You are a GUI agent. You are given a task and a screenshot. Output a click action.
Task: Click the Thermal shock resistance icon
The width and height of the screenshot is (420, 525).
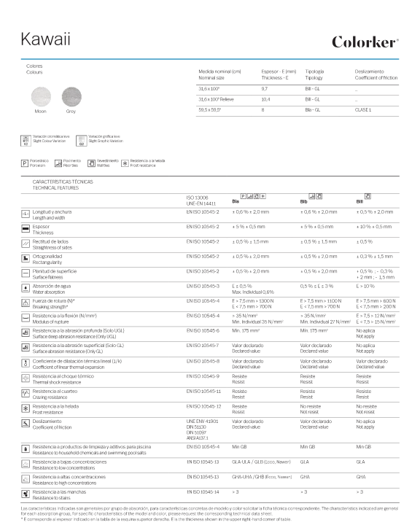[26, 378]
